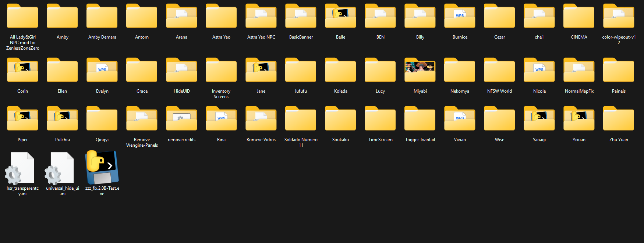
Task: Select the Astra Yao folder icon
Action: coord(221,16)
